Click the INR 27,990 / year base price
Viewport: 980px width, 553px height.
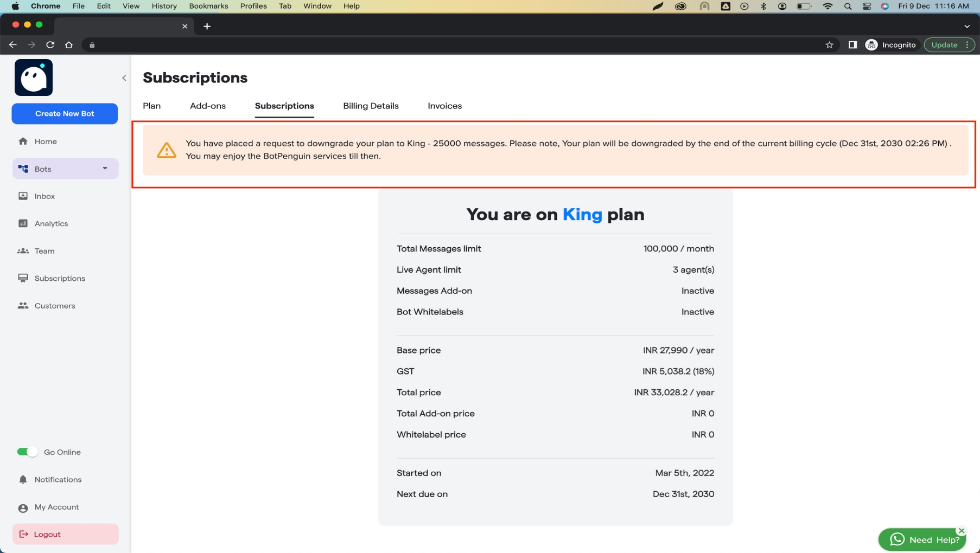[x=678, y=350]
